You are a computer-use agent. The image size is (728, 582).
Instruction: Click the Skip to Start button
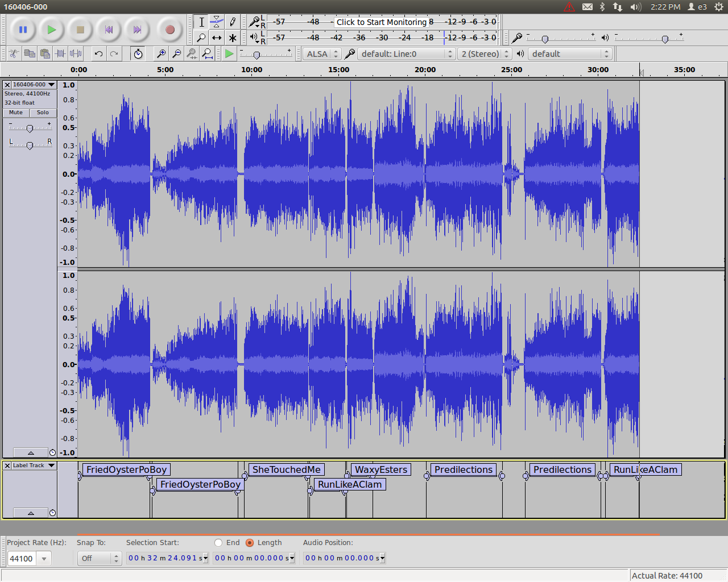tap(109, 30)
